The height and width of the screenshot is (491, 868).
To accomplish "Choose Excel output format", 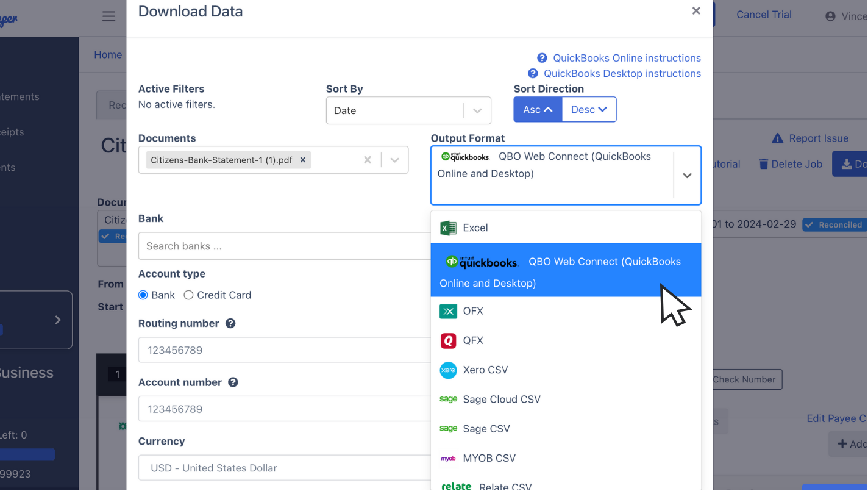I will tap(566, 228).
